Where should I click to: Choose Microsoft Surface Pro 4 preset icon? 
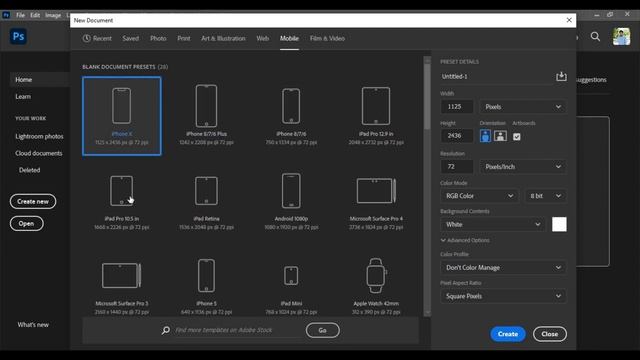(376, 191)
